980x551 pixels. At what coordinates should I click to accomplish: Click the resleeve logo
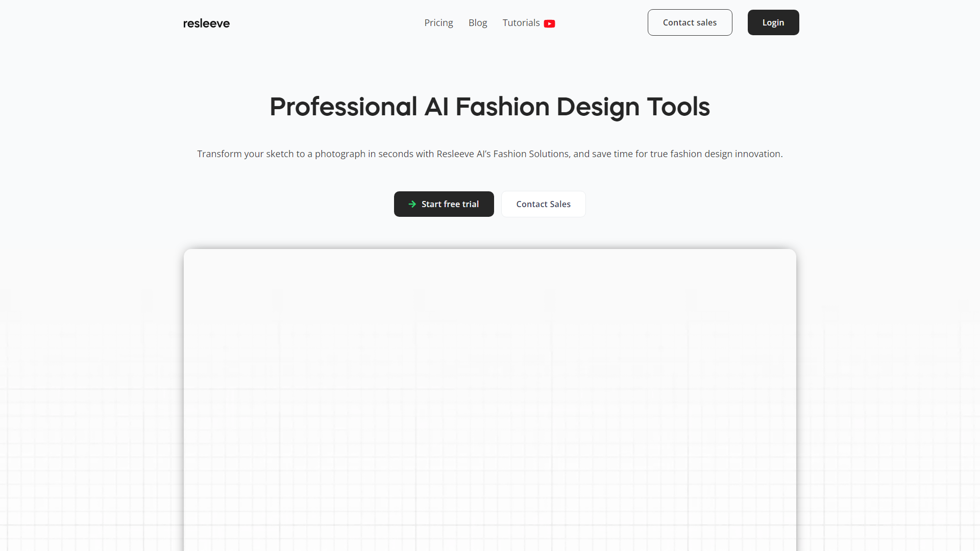coord(206,23)
